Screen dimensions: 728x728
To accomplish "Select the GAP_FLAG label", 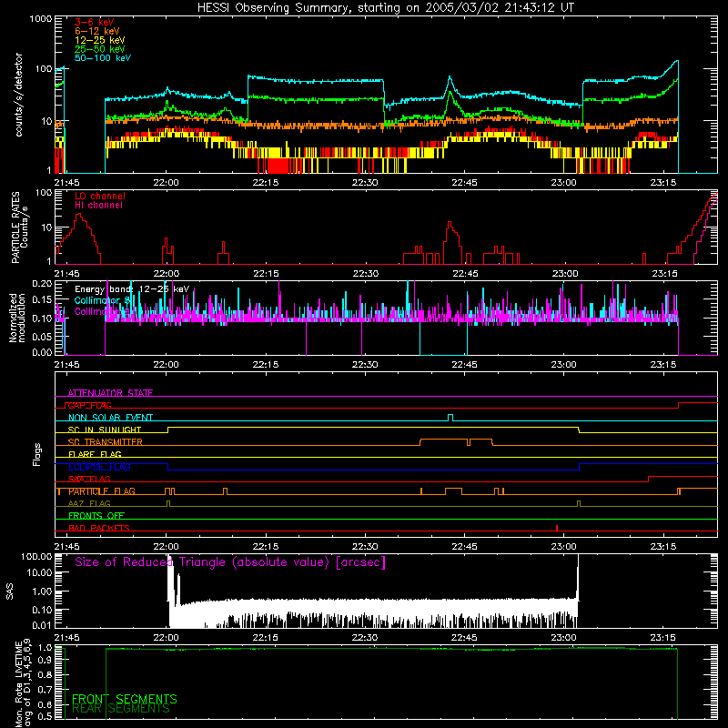I will (x=89, y=405).
